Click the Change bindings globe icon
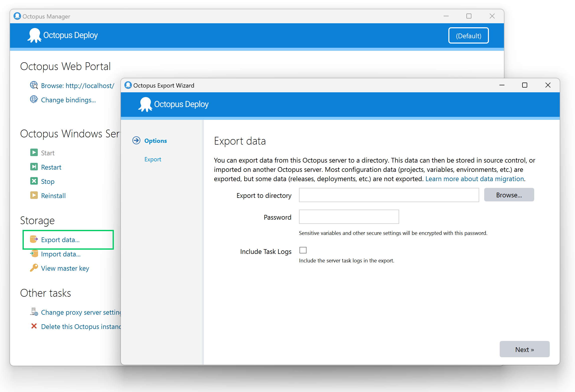Viewport: 575px width, 392px height. (34, 100)
